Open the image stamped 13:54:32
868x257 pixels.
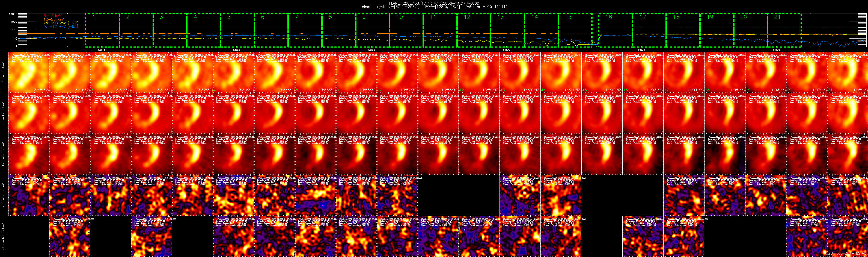point(274,72)
